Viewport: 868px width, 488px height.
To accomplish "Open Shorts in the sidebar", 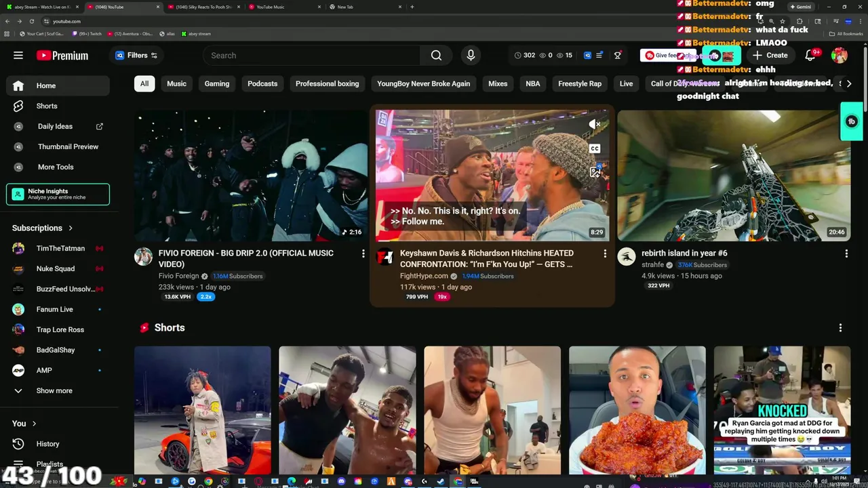I will pos(58,106).
